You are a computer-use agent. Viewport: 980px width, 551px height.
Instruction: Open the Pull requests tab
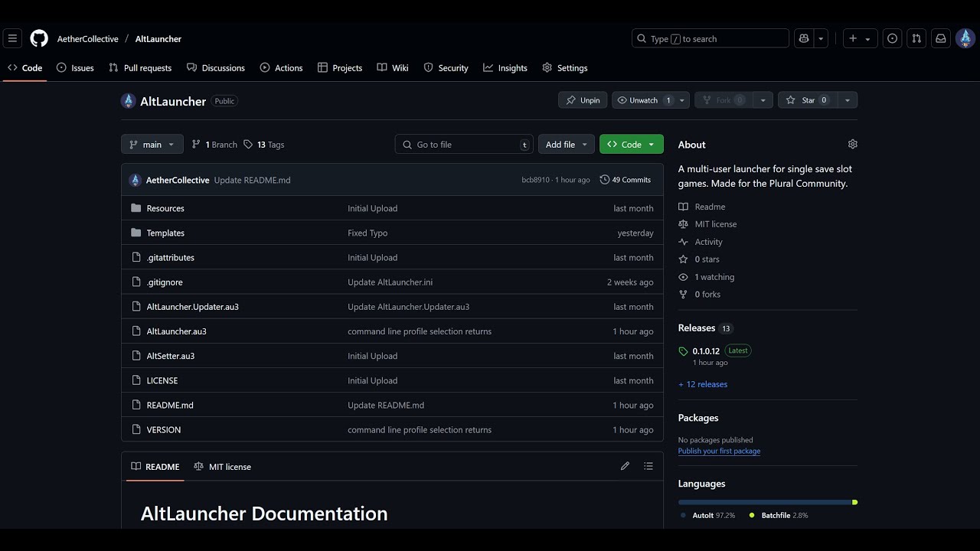point(140,68)
